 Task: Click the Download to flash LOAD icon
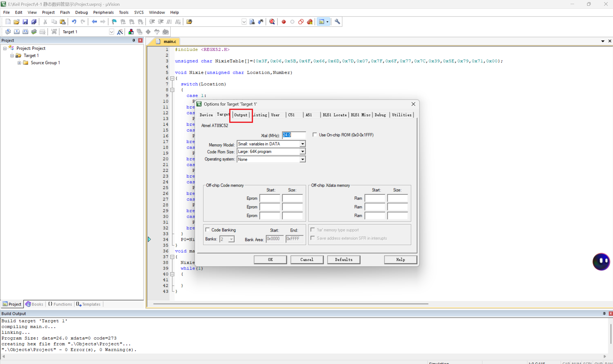point(54,31)
